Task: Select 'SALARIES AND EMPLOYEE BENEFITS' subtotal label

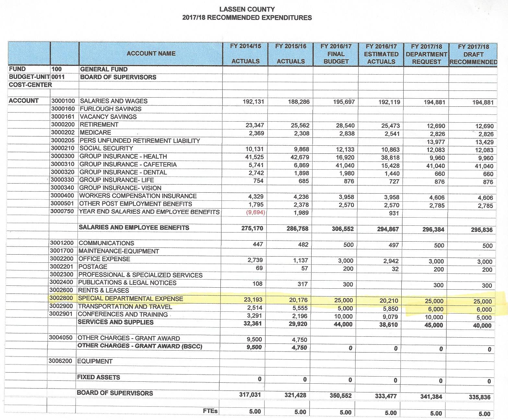Action: point(134,228)
